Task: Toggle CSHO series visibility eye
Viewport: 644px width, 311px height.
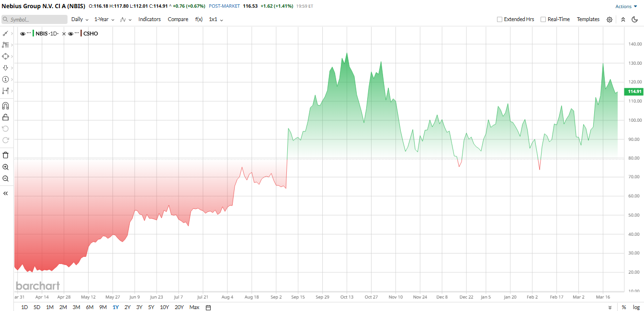Action: (x=70, y=34)
